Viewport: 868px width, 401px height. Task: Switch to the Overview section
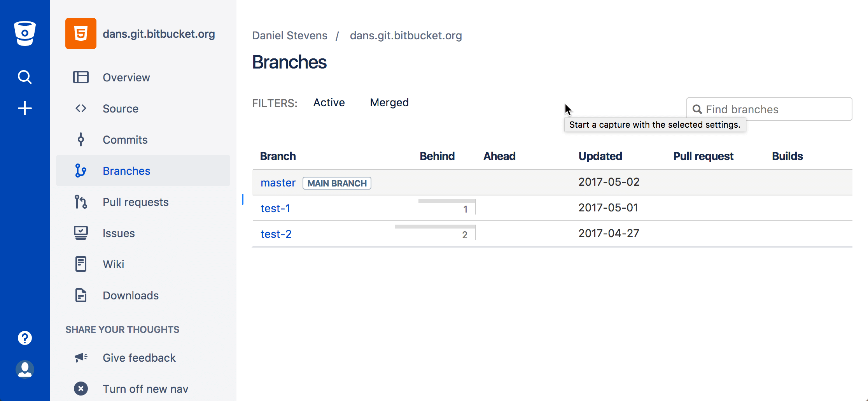pyautogui.click(x=126, y=77)
